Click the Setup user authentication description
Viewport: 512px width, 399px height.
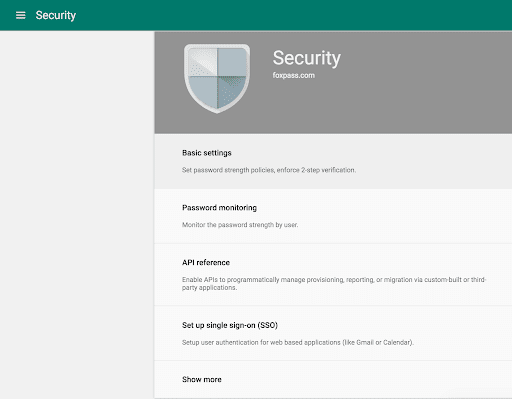pos(298,342)
